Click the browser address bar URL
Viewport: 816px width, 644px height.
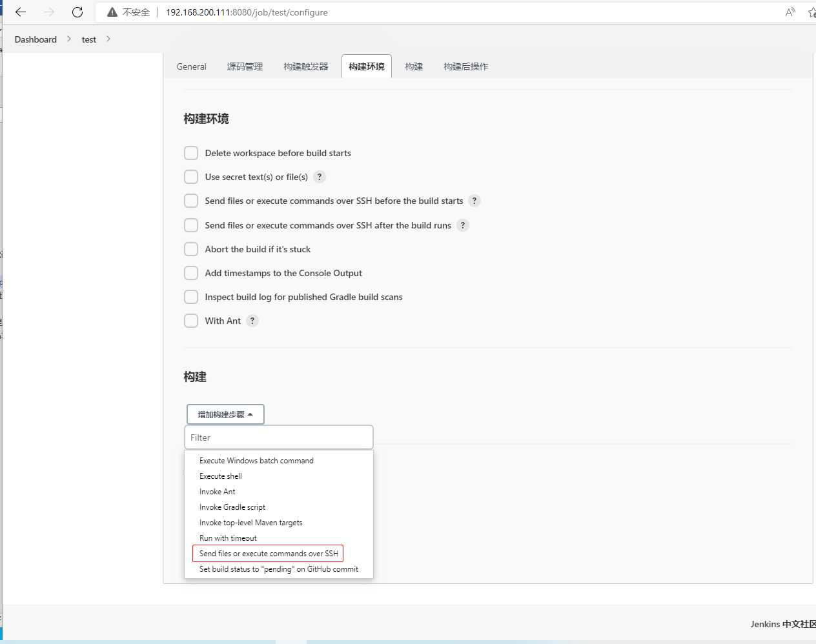coord(247,12)
